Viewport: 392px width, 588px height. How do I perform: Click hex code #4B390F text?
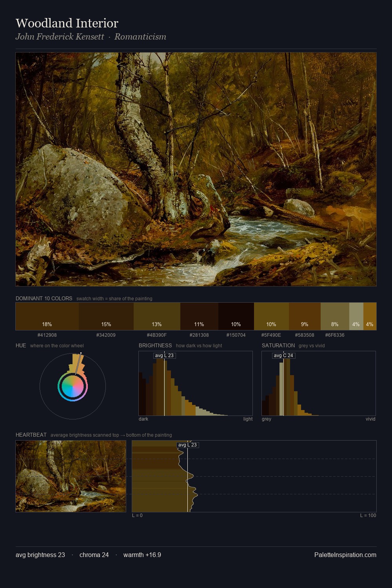[157, 335]
